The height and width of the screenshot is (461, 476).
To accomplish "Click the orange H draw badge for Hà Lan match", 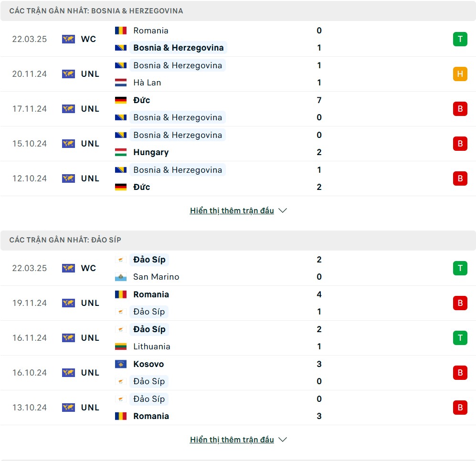I will tap(460, 74).
